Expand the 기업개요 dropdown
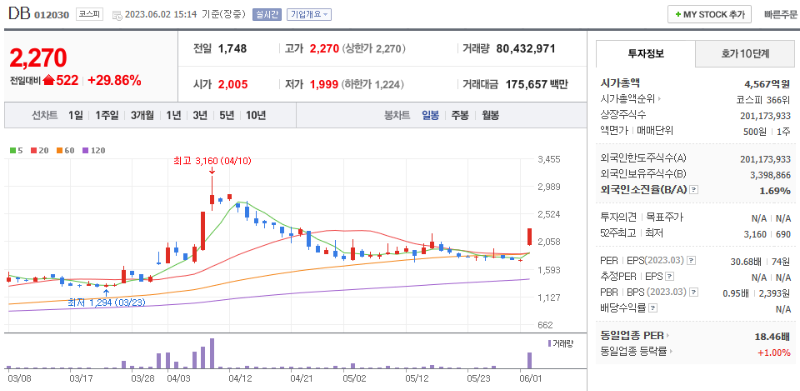Screen dimensions: 800x391 pyautogui.click(x=309, y=14)
